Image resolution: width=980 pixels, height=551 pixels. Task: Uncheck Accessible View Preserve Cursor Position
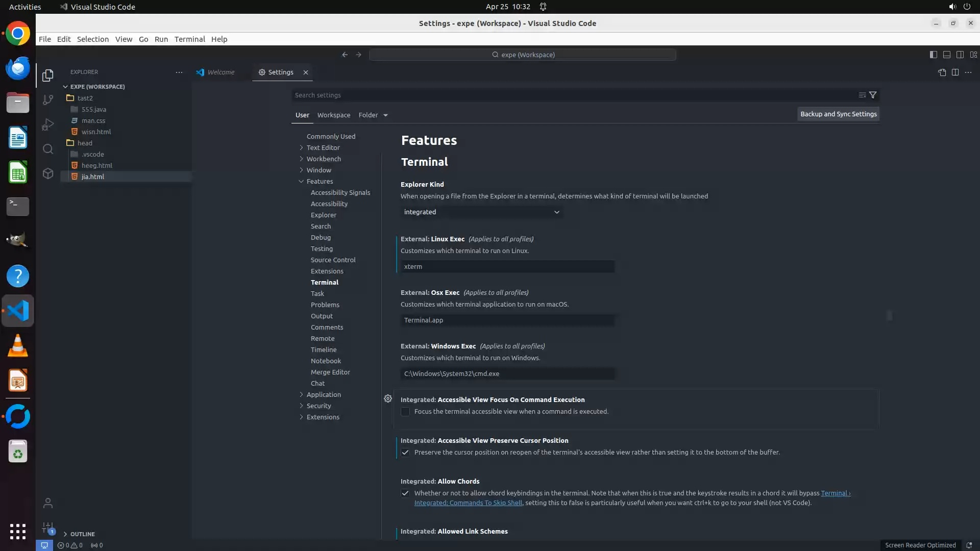coord(405,453)
